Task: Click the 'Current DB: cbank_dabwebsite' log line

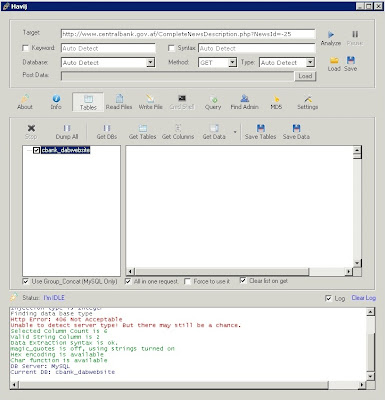Action: tap(63, 372)
